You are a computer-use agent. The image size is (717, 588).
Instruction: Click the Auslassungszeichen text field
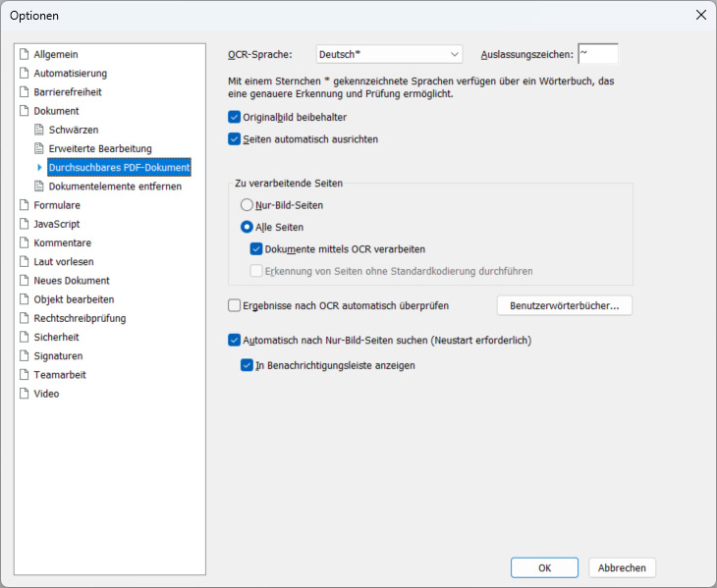tap(597, 54)
